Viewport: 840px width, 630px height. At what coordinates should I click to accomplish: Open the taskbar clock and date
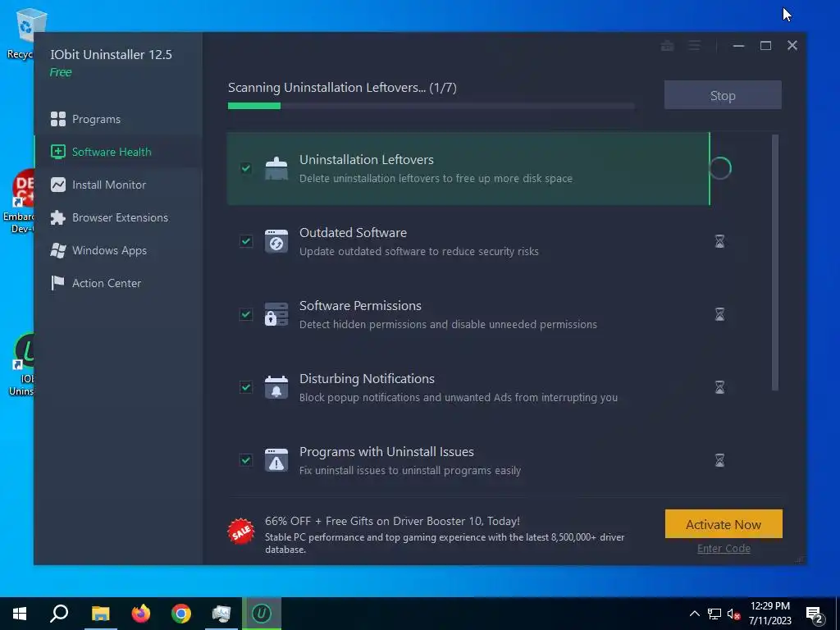[x=769, y=614]
